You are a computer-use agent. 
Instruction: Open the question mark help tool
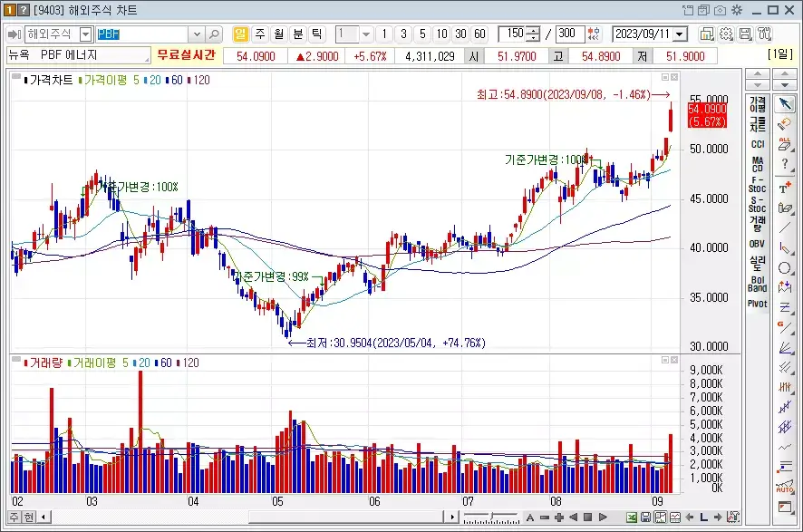pos(785,164)
